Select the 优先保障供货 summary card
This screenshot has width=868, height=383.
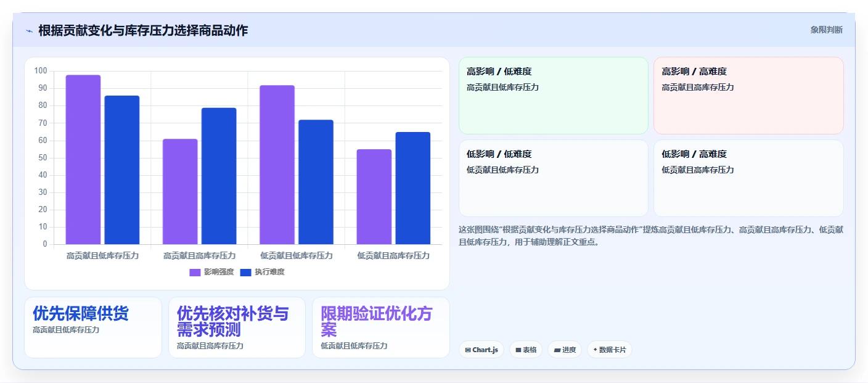tap(93, 327)
